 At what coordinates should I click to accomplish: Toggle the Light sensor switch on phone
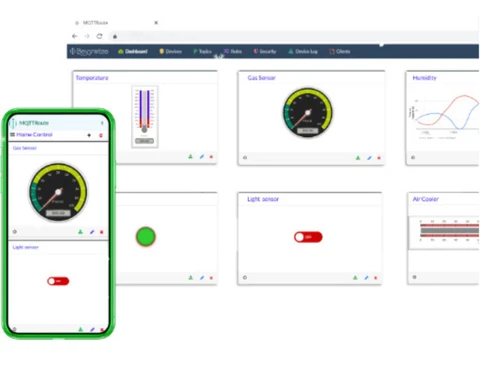pyautogui.click(x=58, y=281)
